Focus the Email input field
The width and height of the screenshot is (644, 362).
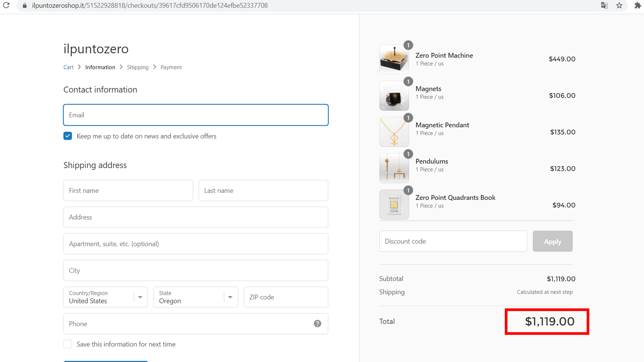[196, 115]
